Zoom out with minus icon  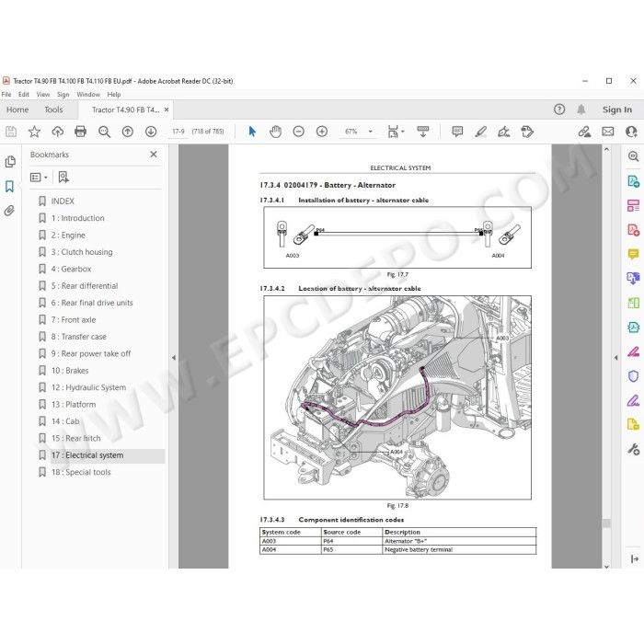(299, 132)
